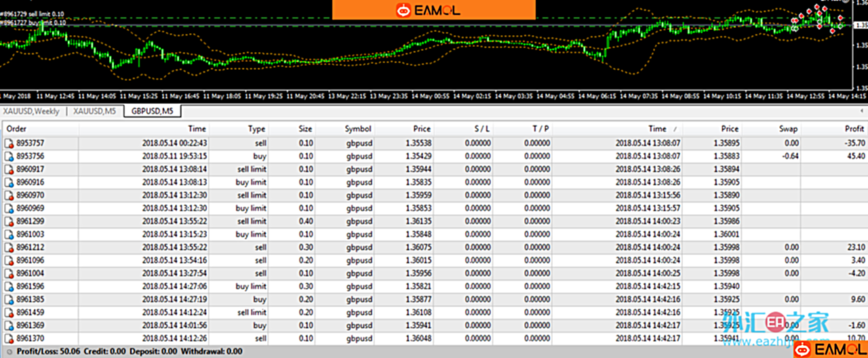
Task: Click the icon next to order 8961299
Action: pos(9,221)
